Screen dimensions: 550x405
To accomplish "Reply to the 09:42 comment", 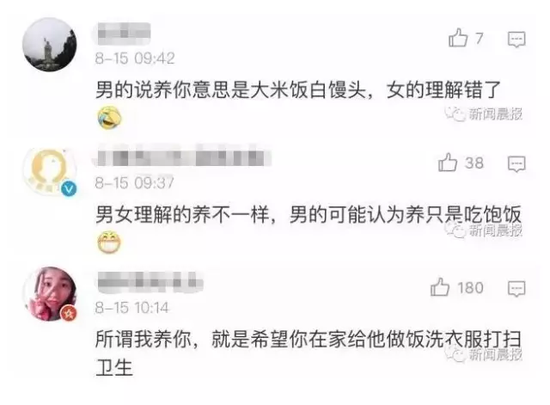I will tap(517, 39).
